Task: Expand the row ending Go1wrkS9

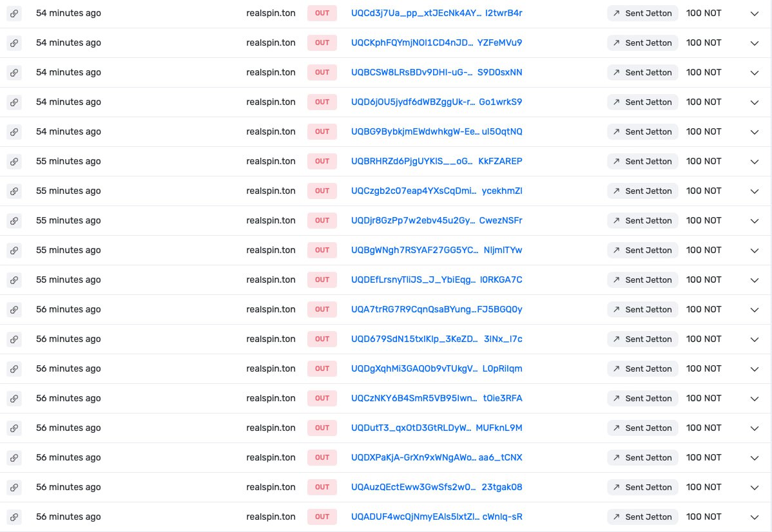Action: pyautogui.click(x=754, y=102)
